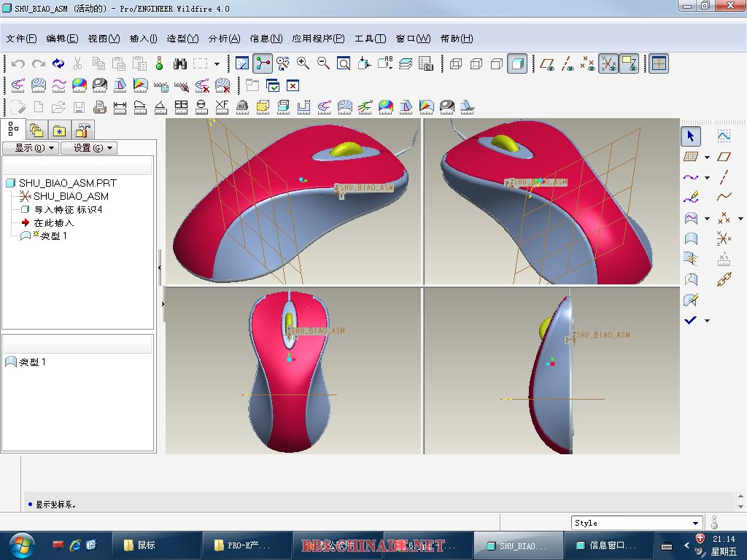Toggle coordinate systems display
This screenshot has height=560, width=747.
point(608,64)
